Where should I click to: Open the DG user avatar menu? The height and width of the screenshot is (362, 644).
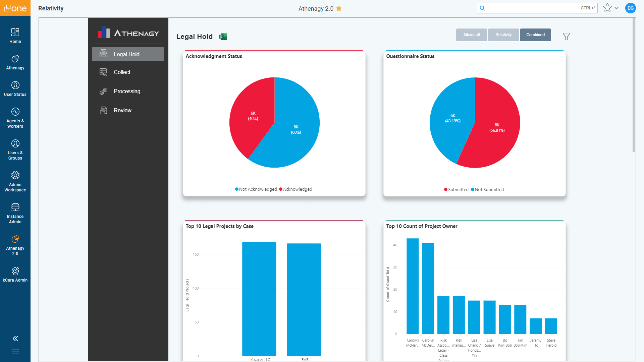pos(631,8)
